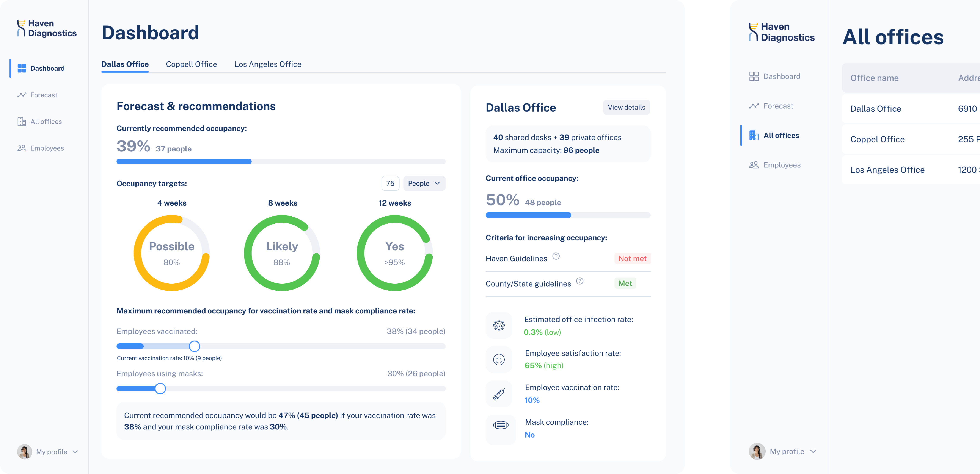The width and height of the screenshot is (980, 474).
Task: Click the View details button
Action: [626, 107]
